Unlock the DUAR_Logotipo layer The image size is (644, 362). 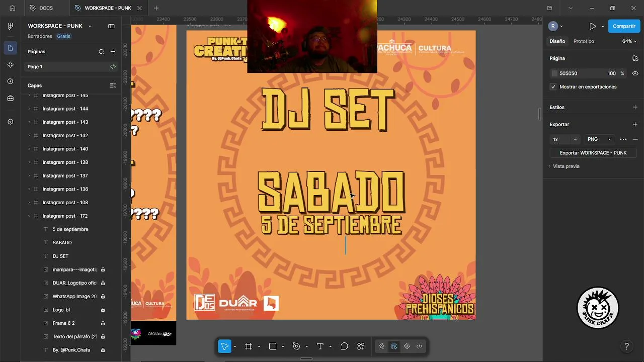click(x=103, y=283)
